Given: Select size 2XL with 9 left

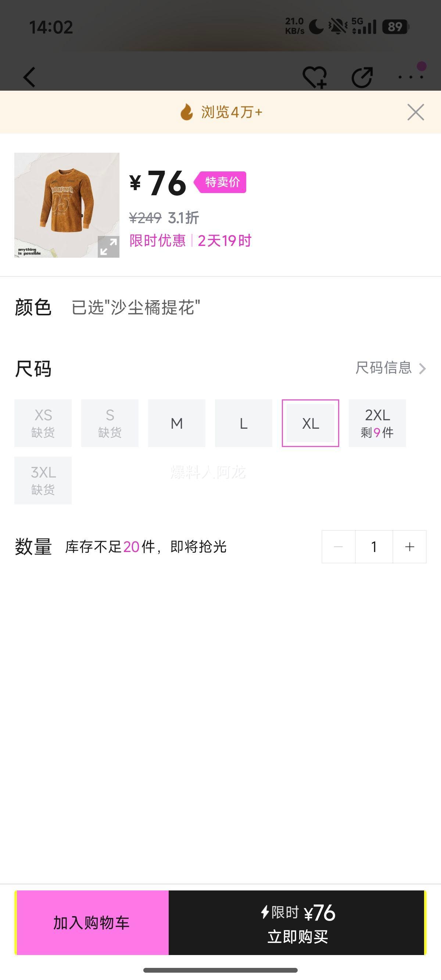Looking at the screenshot, I should 377,423.
